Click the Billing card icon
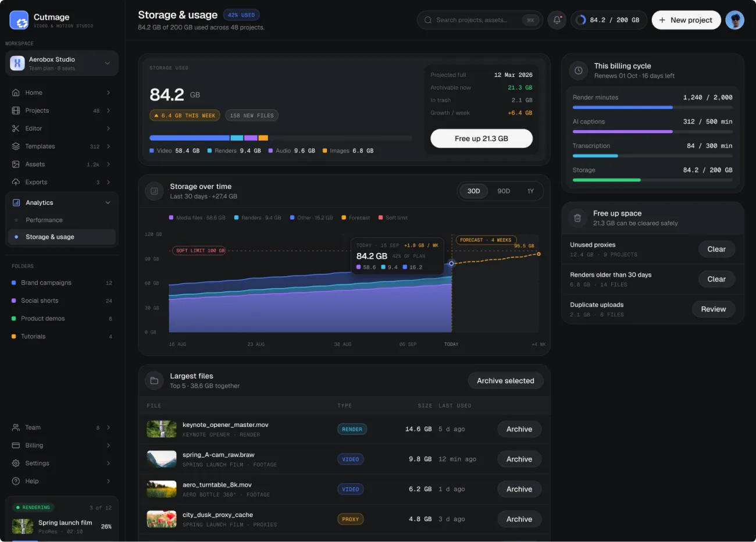 (16, 445)
